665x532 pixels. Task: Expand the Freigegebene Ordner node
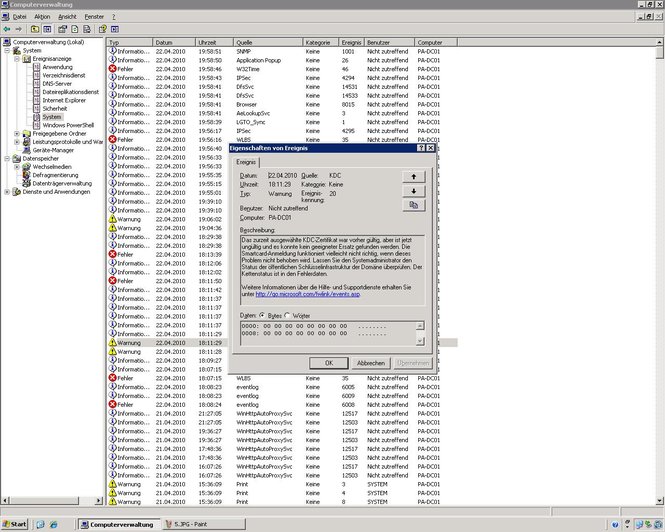click(17, 134)
